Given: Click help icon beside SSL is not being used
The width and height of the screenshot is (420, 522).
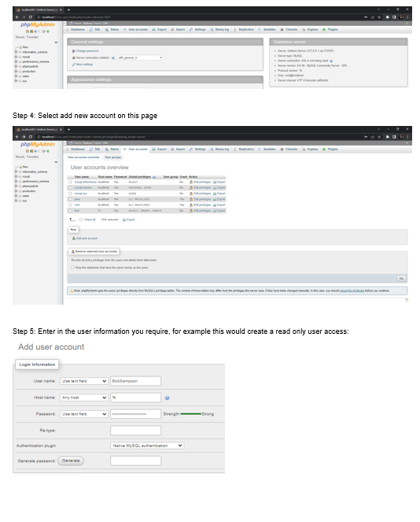Looking at the screenshot, I should pos(331,61).
